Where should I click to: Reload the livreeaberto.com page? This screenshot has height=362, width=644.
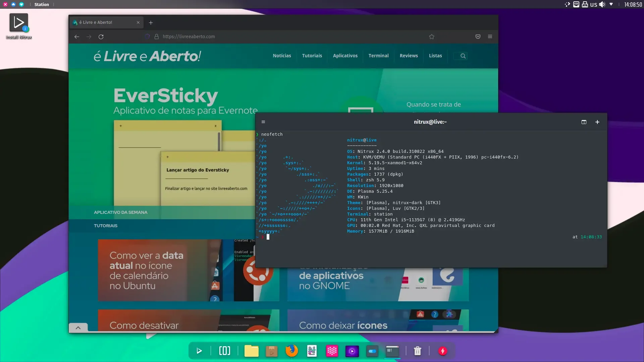pos(101,37)
